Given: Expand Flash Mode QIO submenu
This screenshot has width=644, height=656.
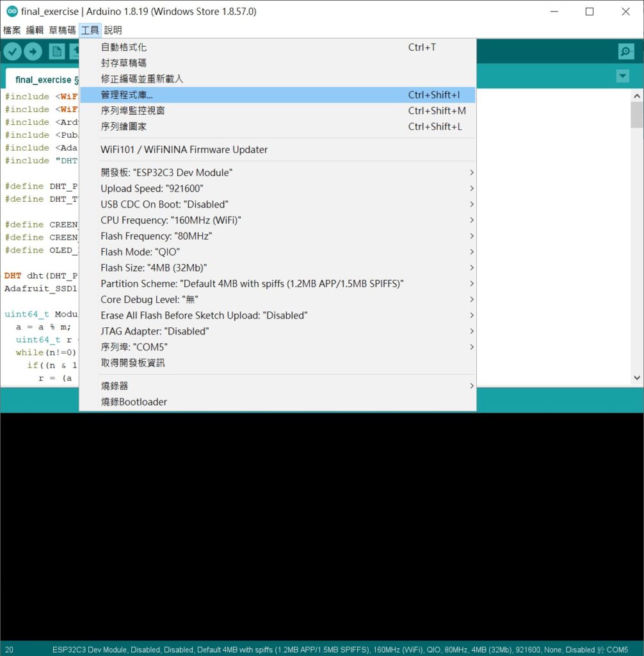Looking at the screenshot, I should tap(278, 252).
